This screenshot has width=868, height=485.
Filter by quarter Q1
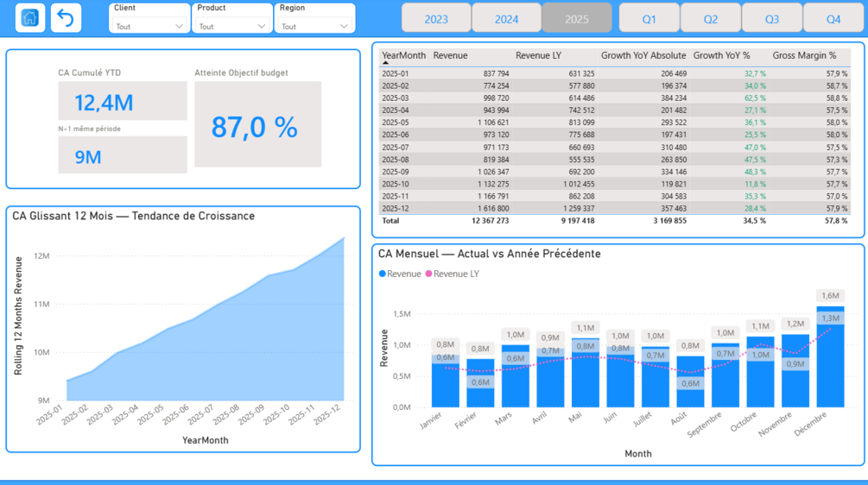click(x=649, y=18)
